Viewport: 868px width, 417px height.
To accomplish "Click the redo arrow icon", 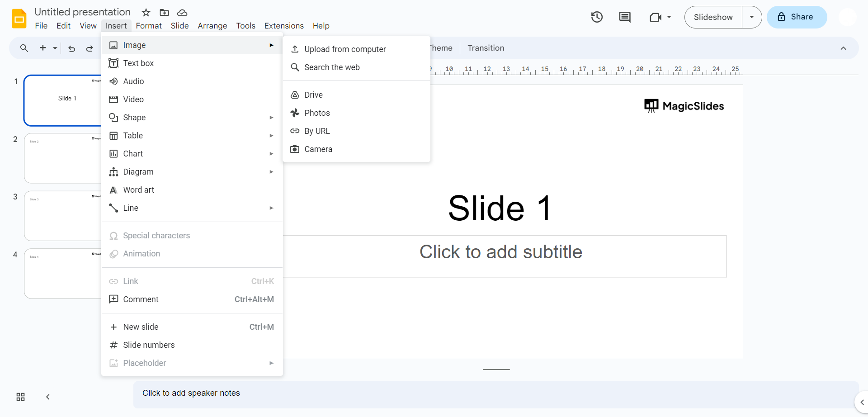I will [x=90, y=48].
